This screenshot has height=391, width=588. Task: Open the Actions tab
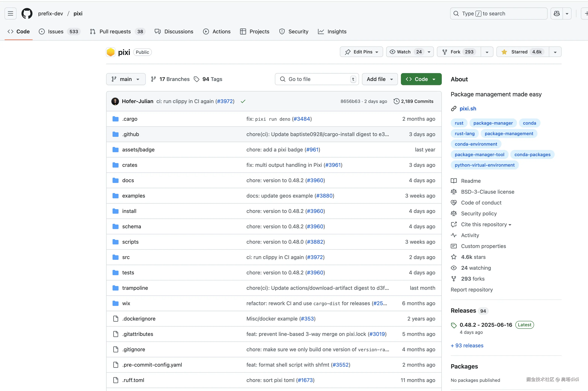pyautogui.click(x=217, y=31)
